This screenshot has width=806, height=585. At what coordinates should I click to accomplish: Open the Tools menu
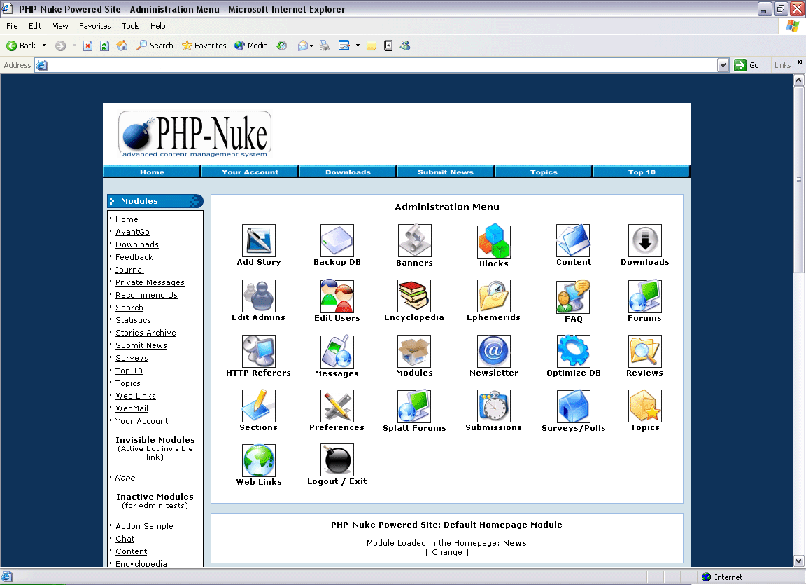[130, 26]
